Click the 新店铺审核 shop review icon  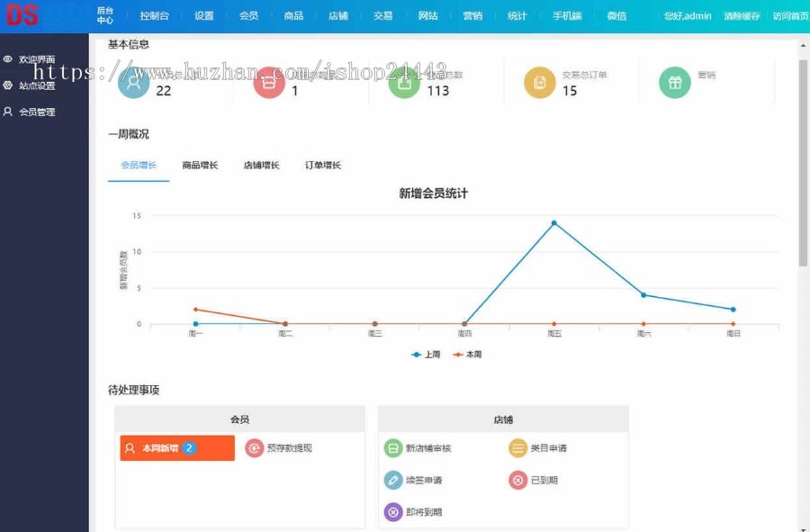click(x=393, y=447)
